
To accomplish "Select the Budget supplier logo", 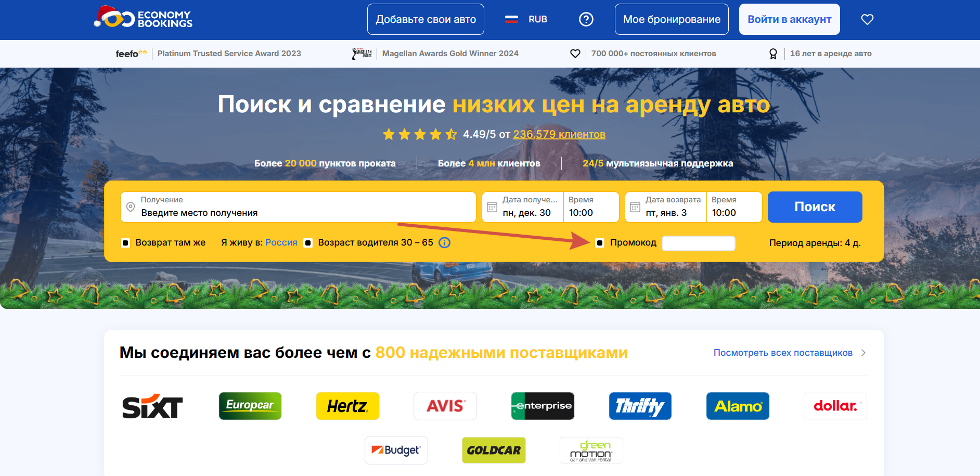I will coord(396,450).
